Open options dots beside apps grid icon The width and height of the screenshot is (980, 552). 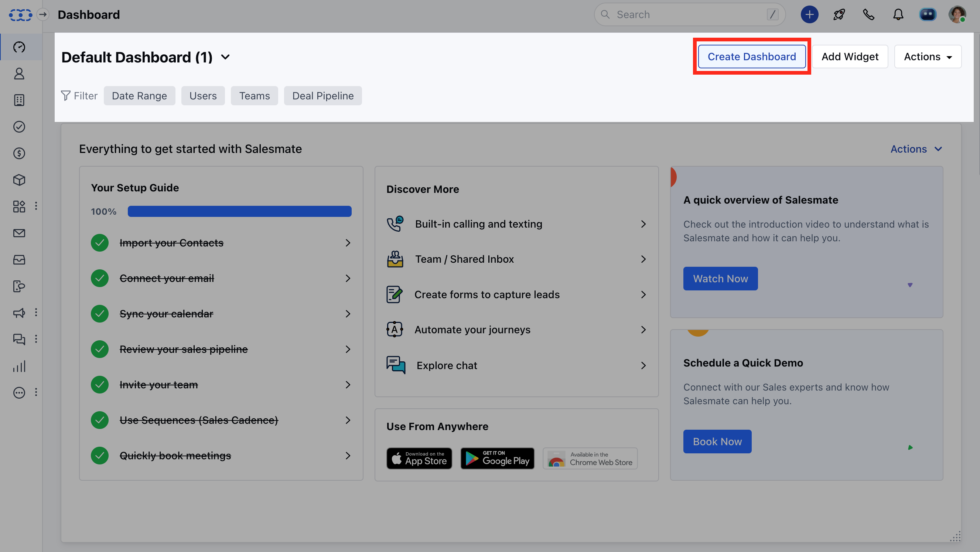coord(36,206)
